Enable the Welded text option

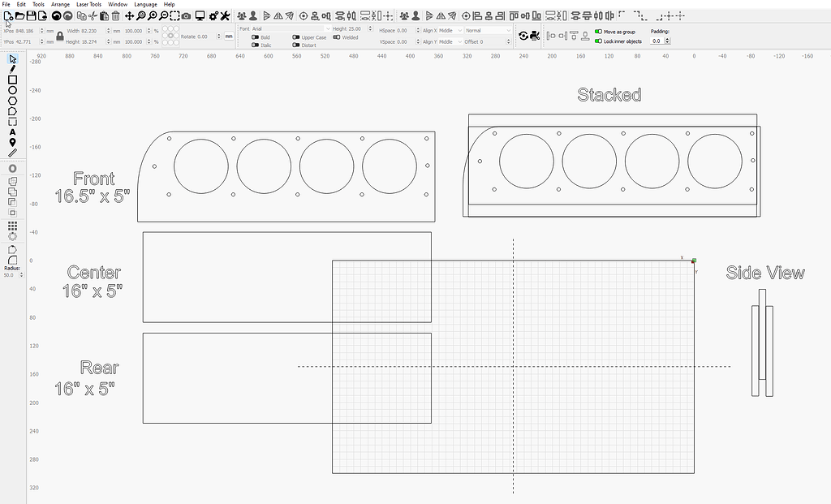coord(338,37)
